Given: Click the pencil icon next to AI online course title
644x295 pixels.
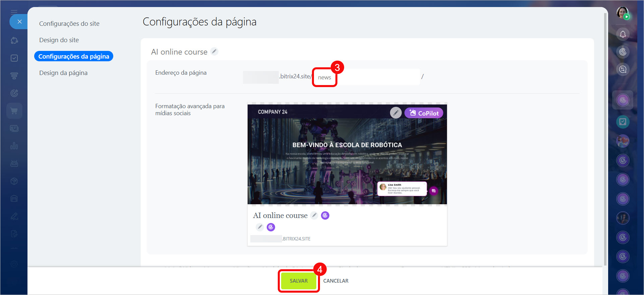Looking at the screenshot, I should [214, 52].
